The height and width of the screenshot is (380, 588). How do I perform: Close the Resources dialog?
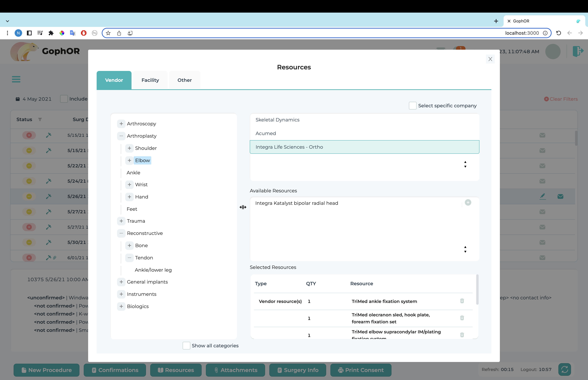click(490, 59)
